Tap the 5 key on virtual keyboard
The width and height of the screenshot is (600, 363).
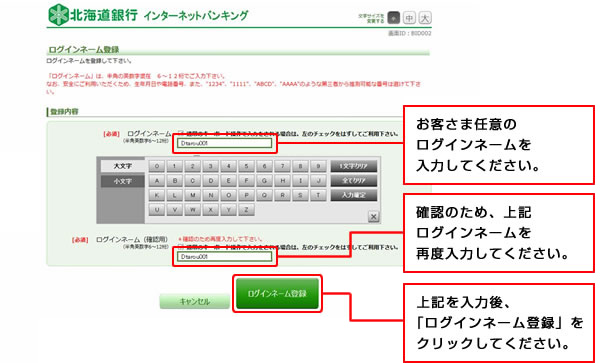(x=246, y=166)
